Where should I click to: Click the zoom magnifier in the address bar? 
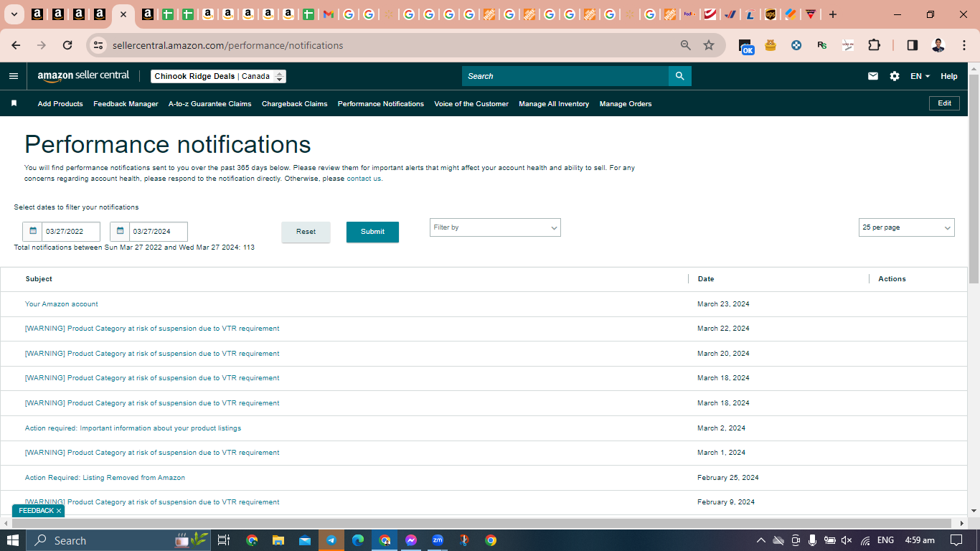point(686,45)
